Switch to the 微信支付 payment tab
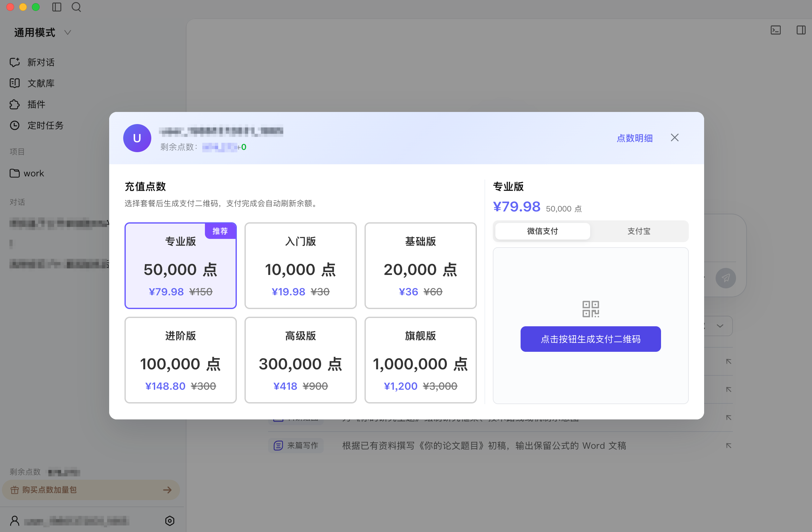 [x=543, y=231]
